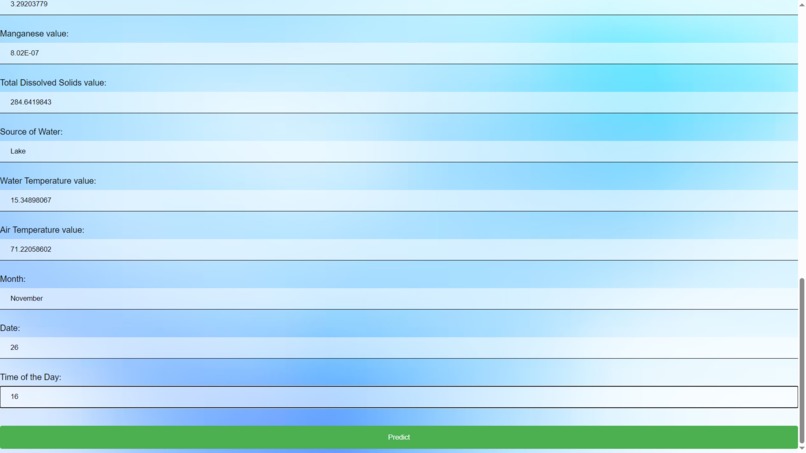Select the Date input field with 26

click(x=399, y=348)
